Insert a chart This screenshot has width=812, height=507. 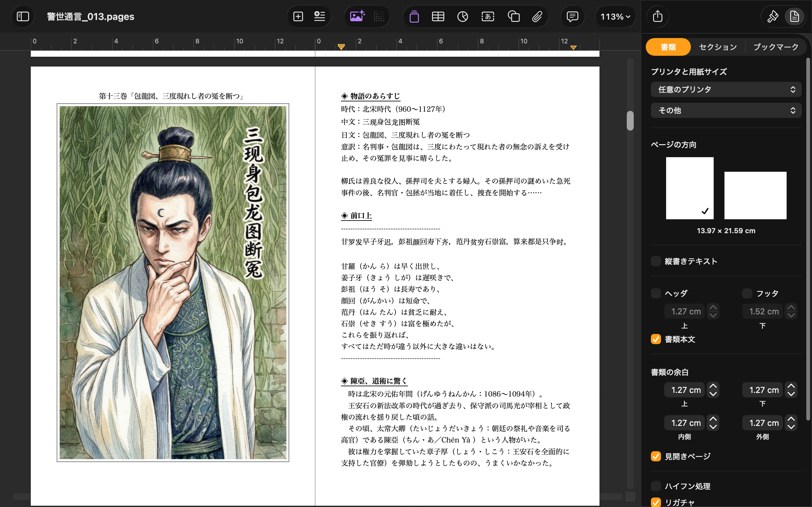[463, 16]
